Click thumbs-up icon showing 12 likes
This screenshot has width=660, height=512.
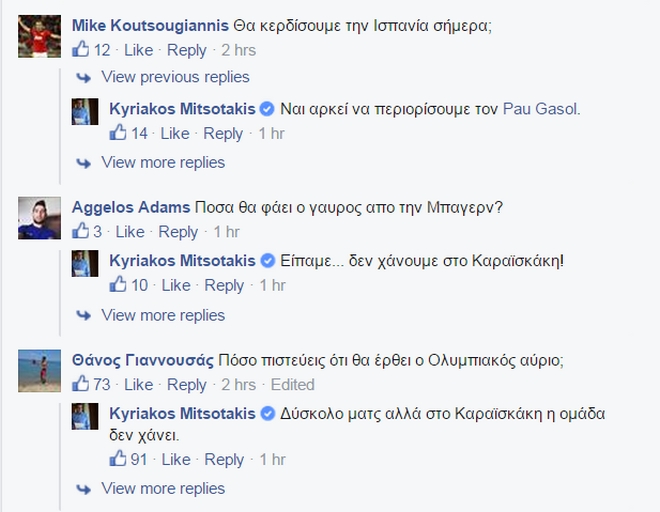click(x=81, y=50)
